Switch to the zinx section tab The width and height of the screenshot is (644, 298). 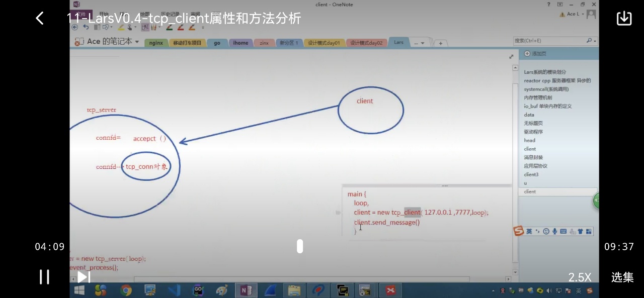(x=264, y=43)
